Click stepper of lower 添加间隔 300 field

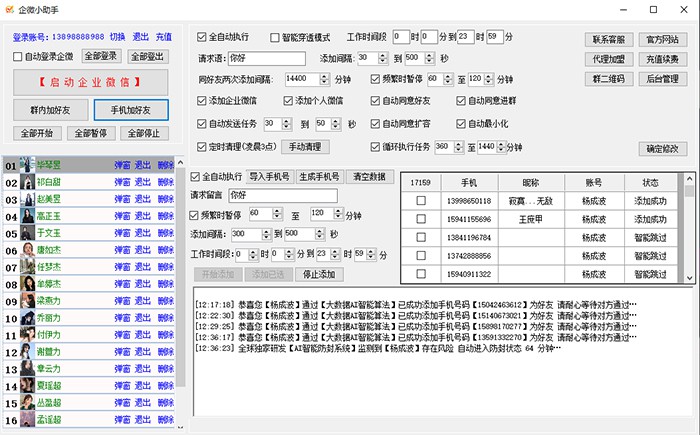click(x=267, y=234)
